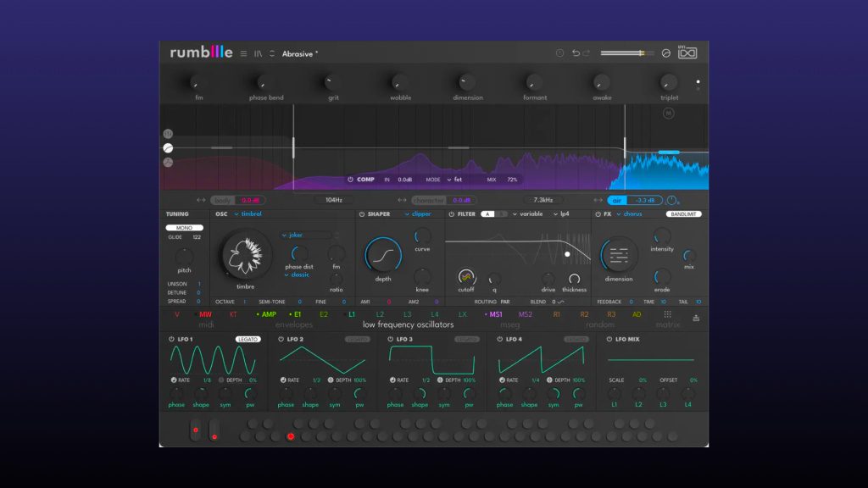Open the hamburger menu beside the rumble logo
The height and width of the screenshot is (488, 868).
tap(243, 53)
